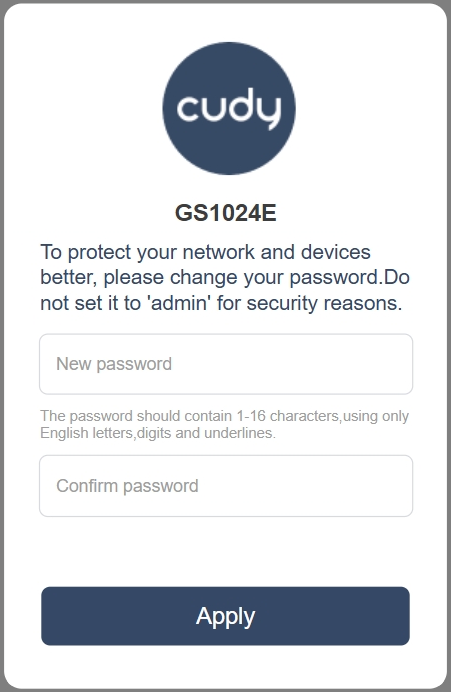The width and height of the screenshot is (451, 692).
Task: Select the GS1024E model heading
Action: click(x=226, y=213)
